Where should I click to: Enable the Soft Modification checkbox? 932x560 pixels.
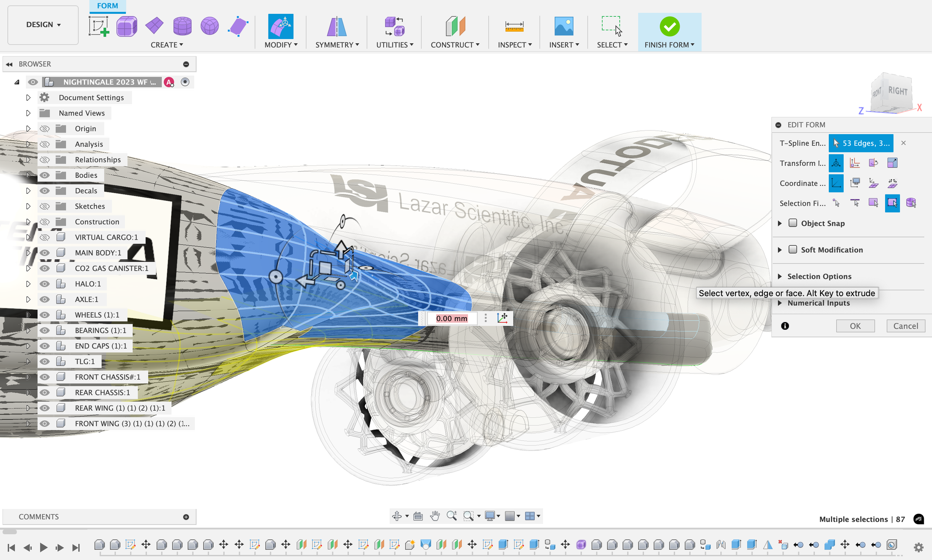click(793, 249)
